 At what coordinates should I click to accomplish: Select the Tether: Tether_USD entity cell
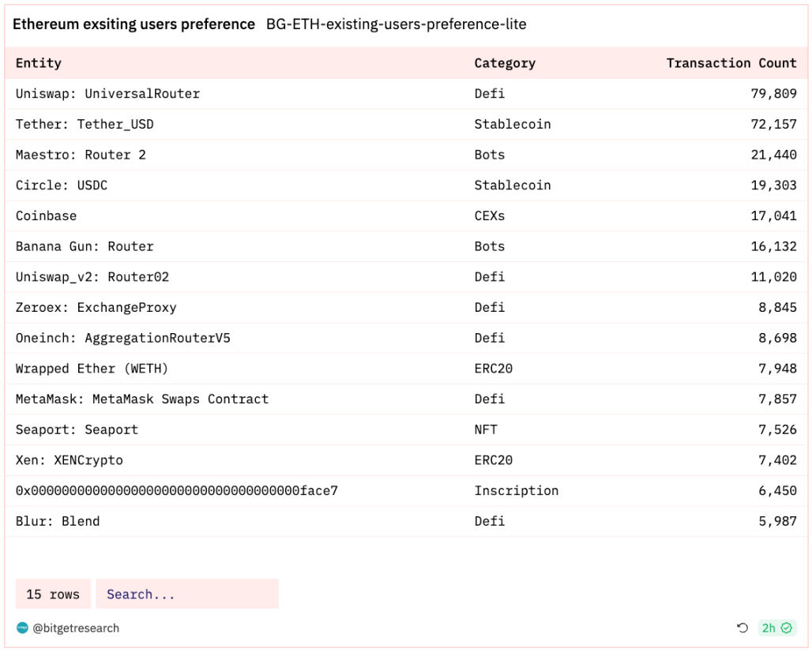click(x=85, y=124)
